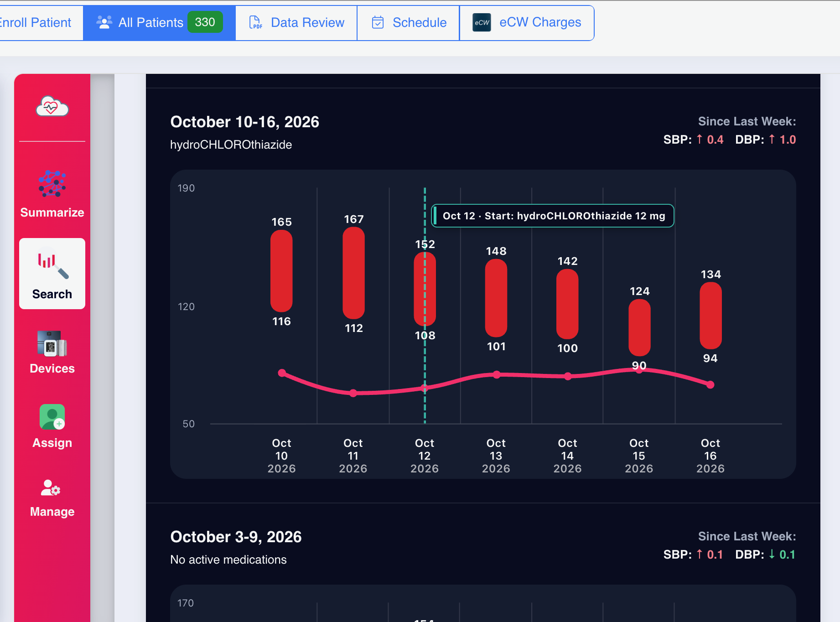Select the Oct 15 blood pressure bar
This screenshot has height=622, width=840.
pyautogui.click(x=639, y=327)
